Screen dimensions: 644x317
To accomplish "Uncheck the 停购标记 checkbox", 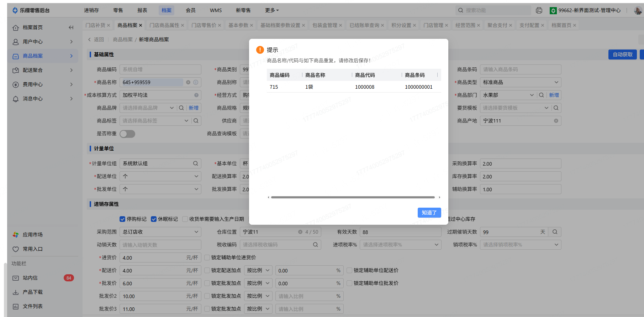I will pos(122,219).
